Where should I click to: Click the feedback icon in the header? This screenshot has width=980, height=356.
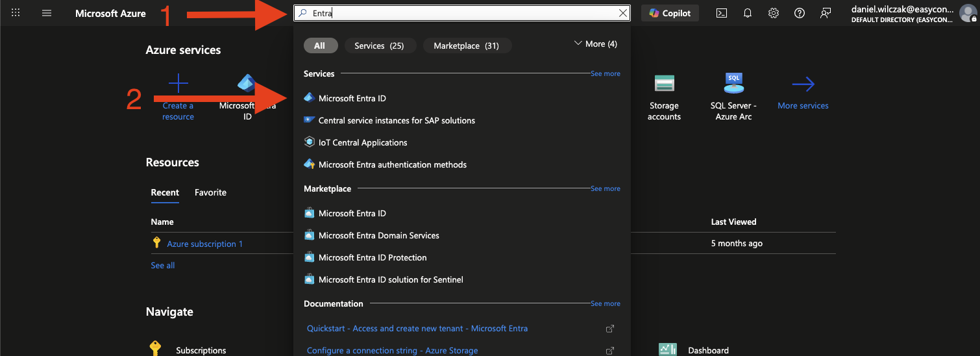(826, 13)
